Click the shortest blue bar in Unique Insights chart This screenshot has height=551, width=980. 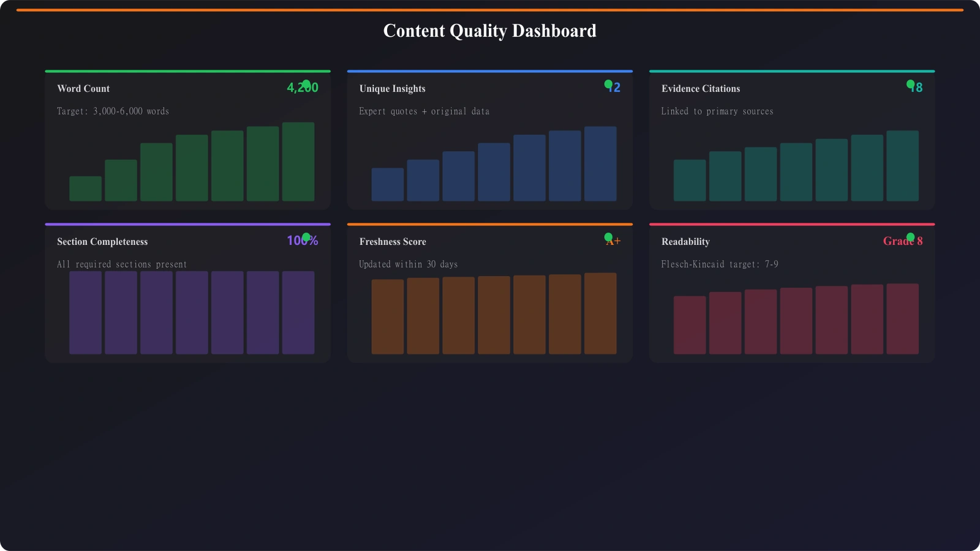388,184
